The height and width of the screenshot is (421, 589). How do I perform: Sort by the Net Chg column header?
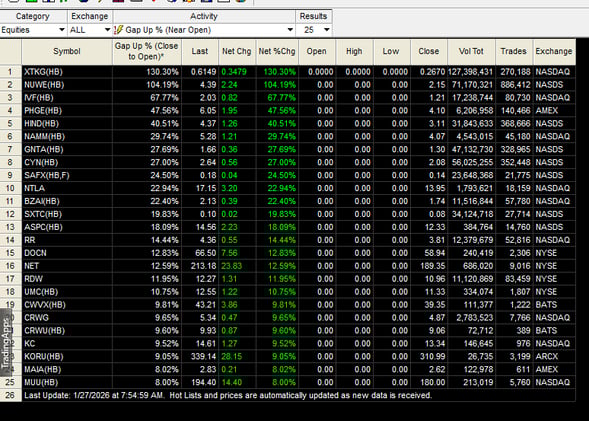click(x=237, y=51)
